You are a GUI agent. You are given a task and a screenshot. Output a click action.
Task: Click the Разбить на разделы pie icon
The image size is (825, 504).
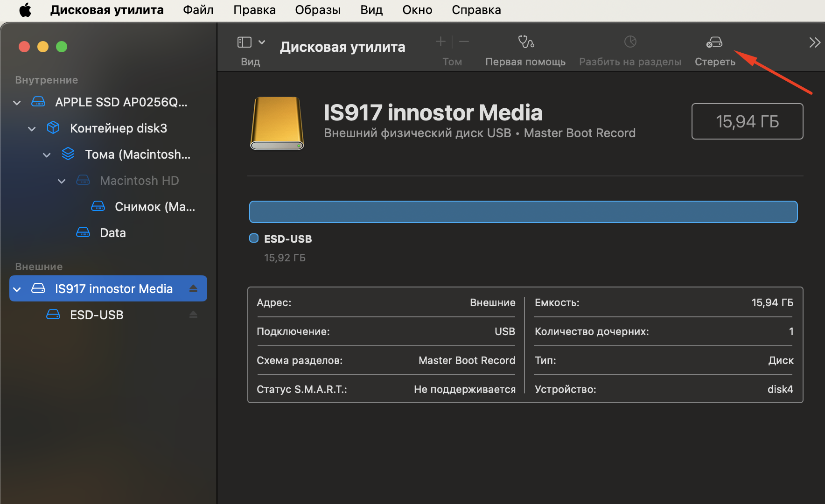tap(630, 42)
